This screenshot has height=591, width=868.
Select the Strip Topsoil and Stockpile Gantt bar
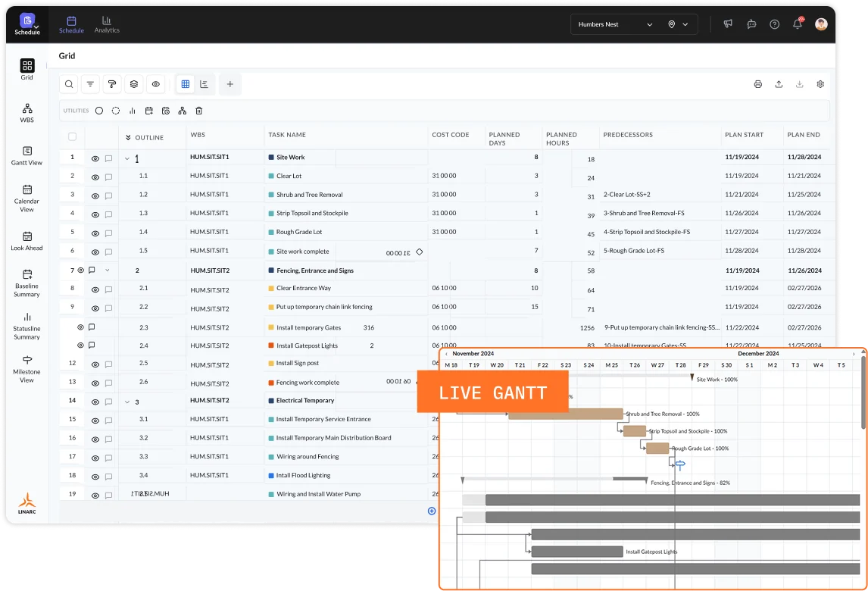635,431
